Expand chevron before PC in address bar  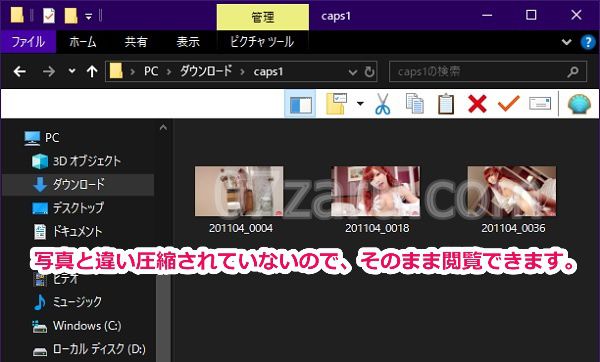132,72
